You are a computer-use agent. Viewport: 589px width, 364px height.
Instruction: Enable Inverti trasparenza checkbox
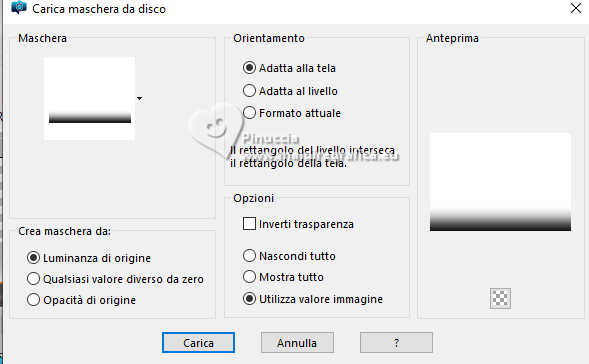(x=249, y=224)
